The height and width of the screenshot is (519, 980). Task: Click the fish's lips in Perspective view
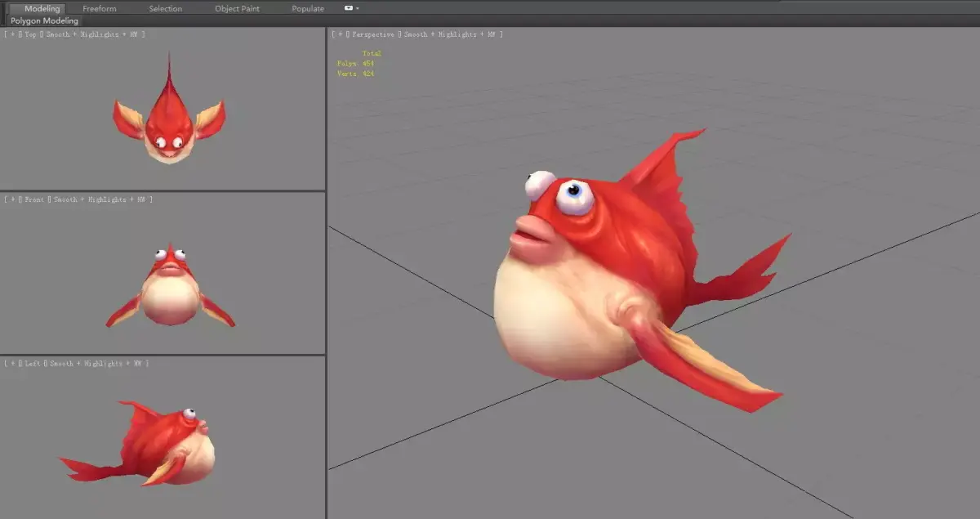[x=532, y=239]
